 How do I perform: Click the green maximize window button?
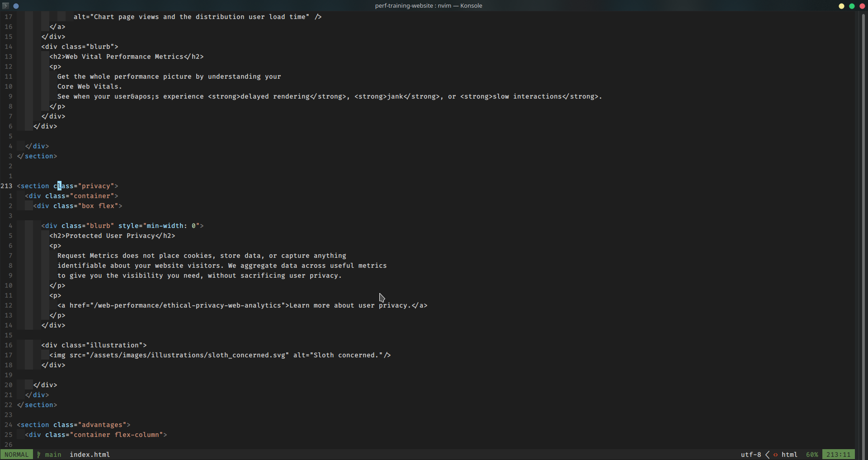pyautogui.click(x=852, y=6)
